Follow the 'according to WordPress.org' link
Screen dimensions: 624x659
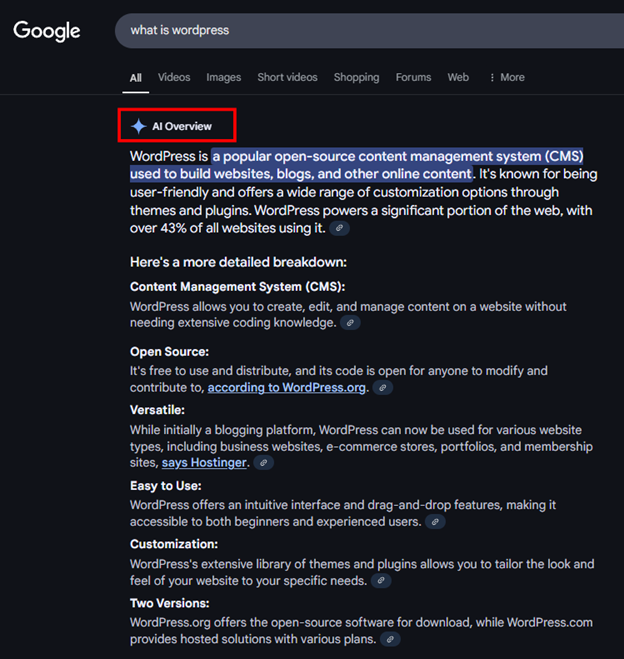pos(287,388)
